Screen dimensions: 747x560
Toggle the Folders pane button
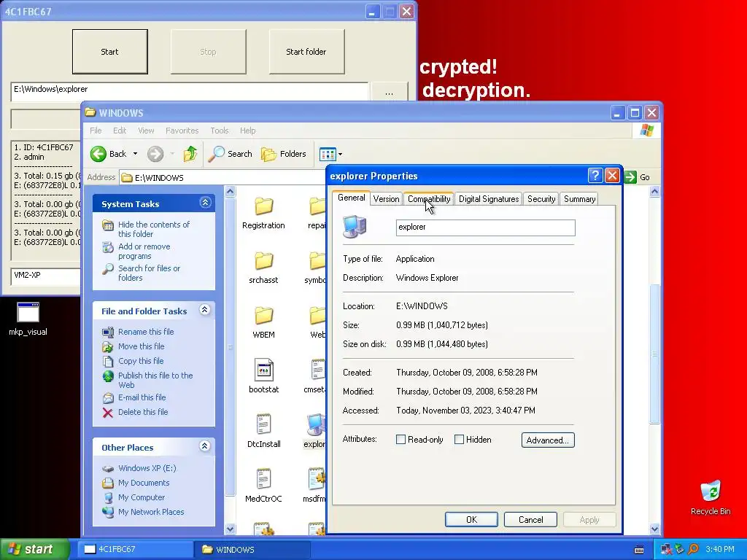click(284, 154)
